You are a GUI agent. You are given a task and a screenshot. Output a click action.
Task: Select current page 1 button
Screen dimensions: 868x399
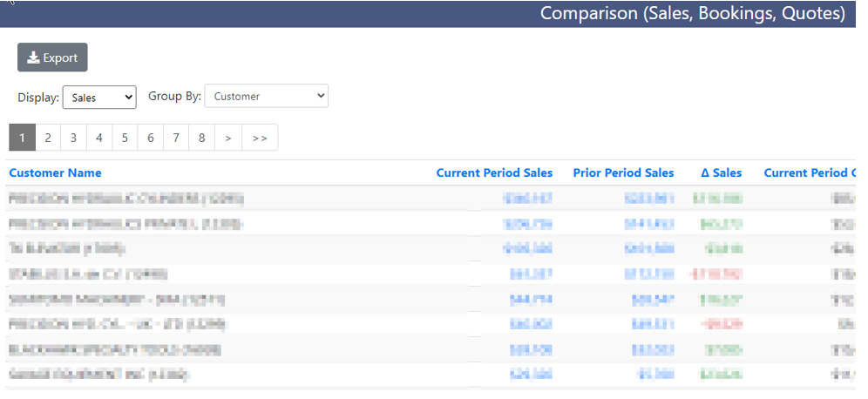tap(22, 138)
